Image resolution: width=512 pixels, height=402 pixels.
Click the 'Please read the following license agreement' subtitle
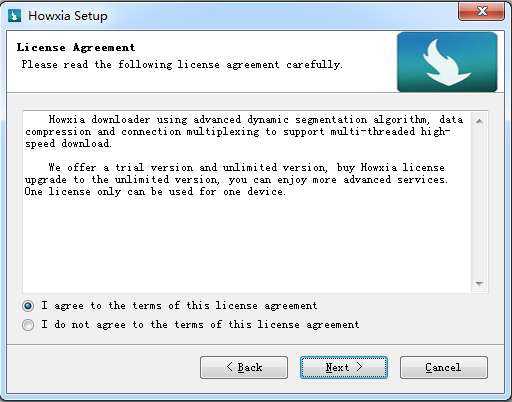(x=182, y=64)
